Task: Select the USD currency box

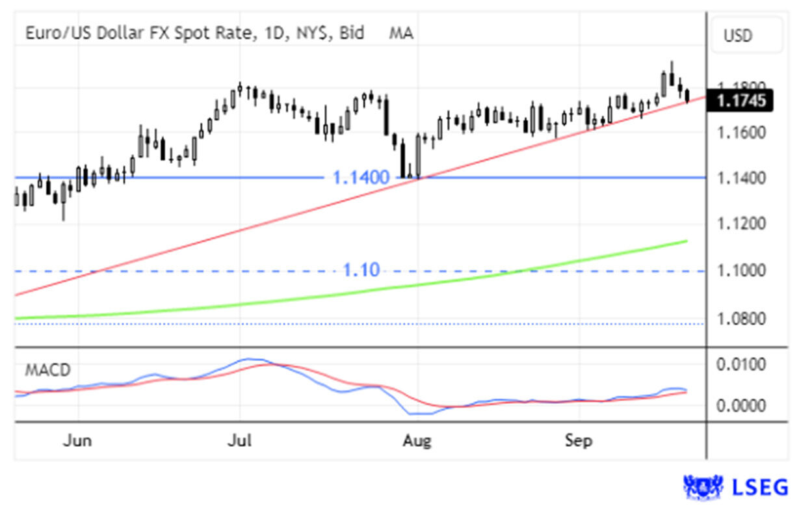Action: 746,35
